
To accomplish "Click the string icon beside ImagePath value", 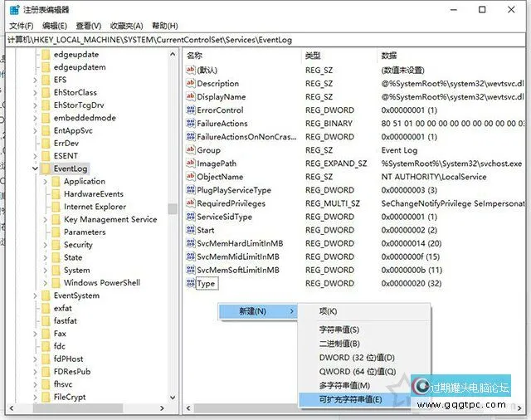I will tap(191, 164).
